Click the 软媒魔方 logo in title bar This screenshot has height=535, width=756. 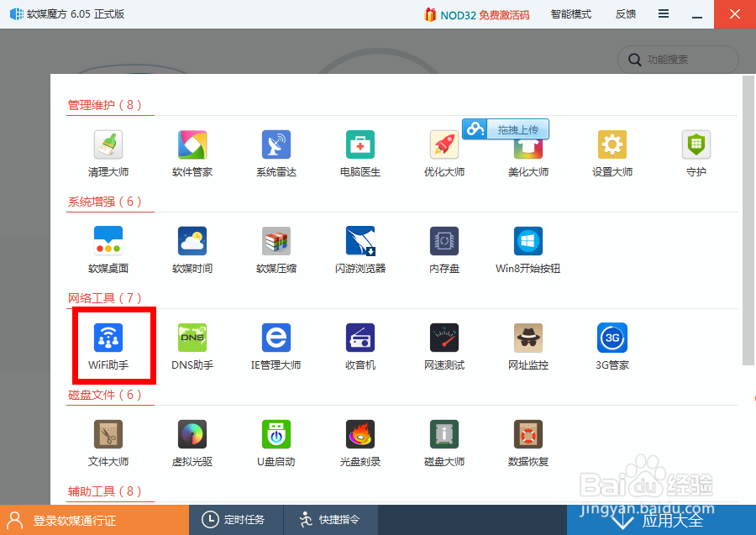pos(17,14)
